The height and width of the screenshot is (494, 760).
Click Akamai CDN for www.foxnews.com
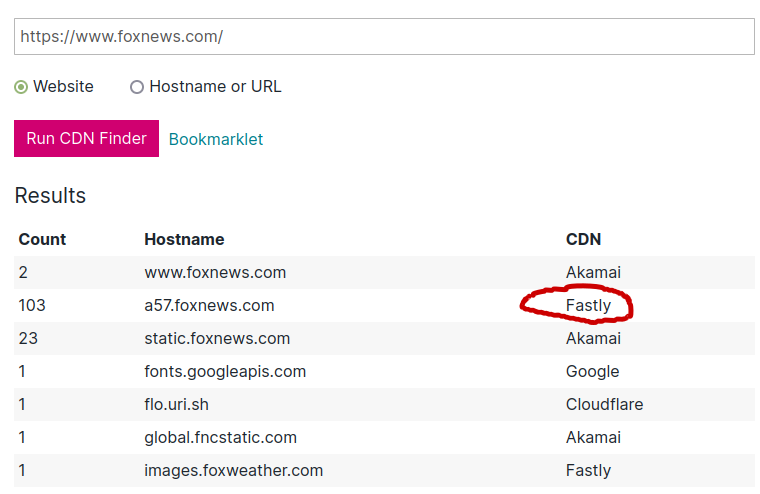593,272
